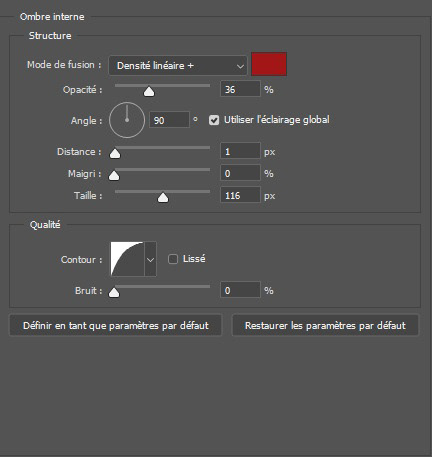Click Définir en tant que paramètres par défaut
The image size is (432, 457).
click(x=115, y=325)
